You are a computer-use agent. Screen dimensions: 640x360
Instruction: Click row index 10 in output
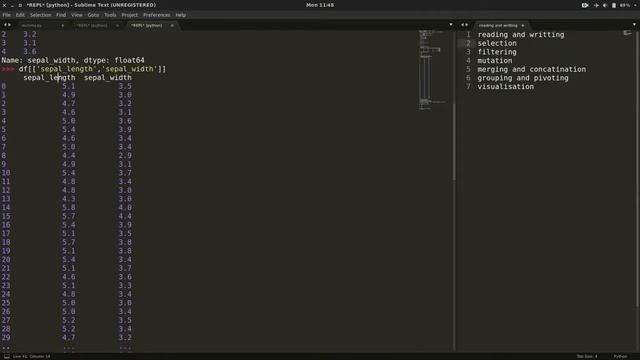coord(6,173)
